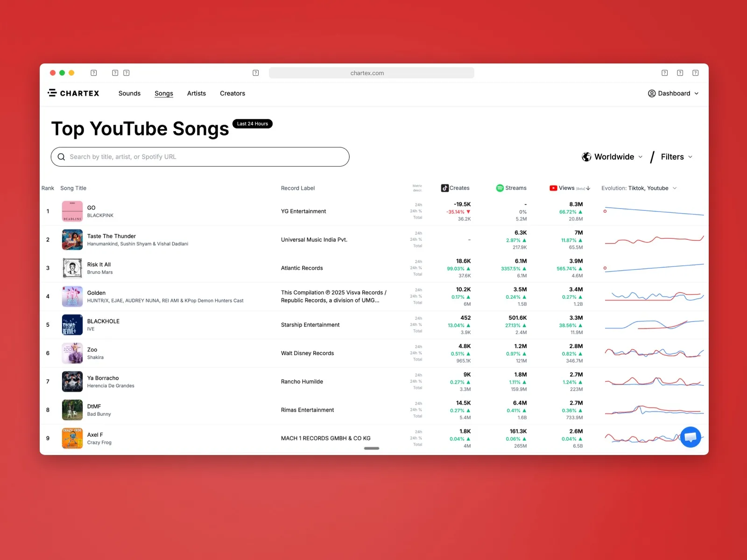Click the Spotify icon in Streams column
Viewport: 747px width, 560px height.
(500, 188)
